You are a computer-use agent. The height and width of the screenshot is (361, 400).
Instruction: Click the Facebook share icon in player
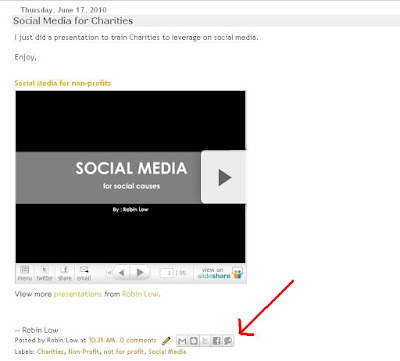click(x=64, y=273)
